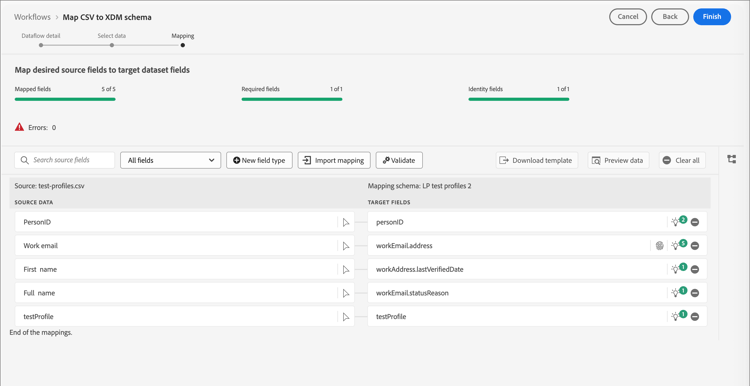
Task: Click the search magnifier icon
Action: pyautogui.click(x=25, y=160)
